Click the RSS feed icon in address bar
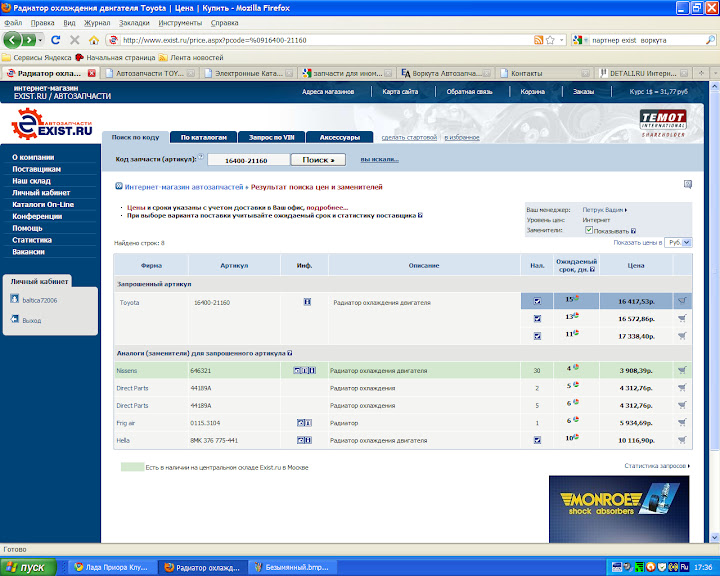Image resolution: width=720 pixels, height=576 pixels. (x=539, y=40)
